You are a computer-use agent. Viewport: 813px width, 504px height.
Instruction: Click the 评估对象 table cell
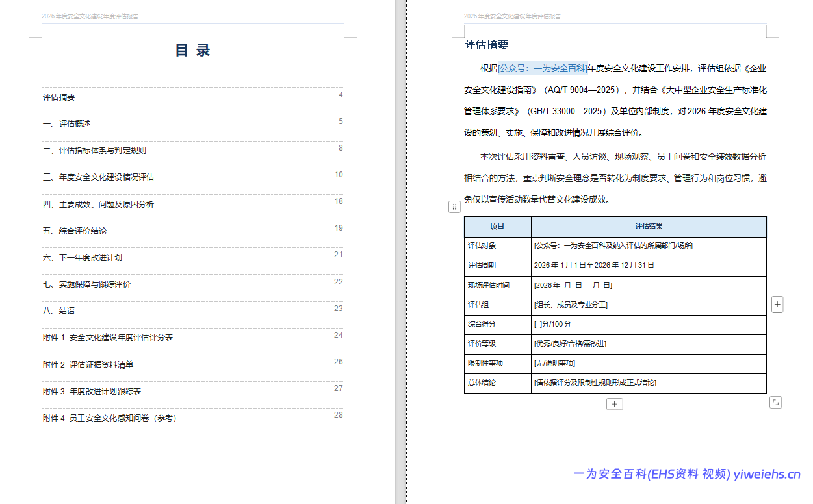tap(497, 246)
